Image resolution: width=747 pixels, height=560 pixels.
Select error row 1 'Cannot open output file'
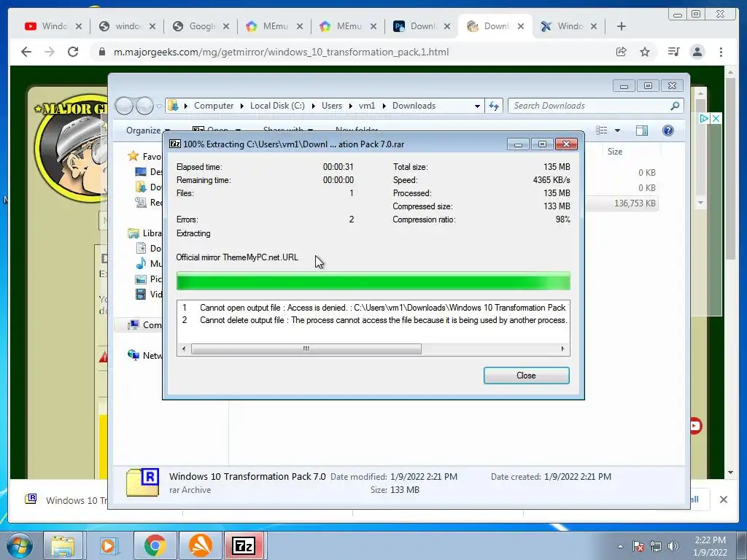click(x=373, y=308)
